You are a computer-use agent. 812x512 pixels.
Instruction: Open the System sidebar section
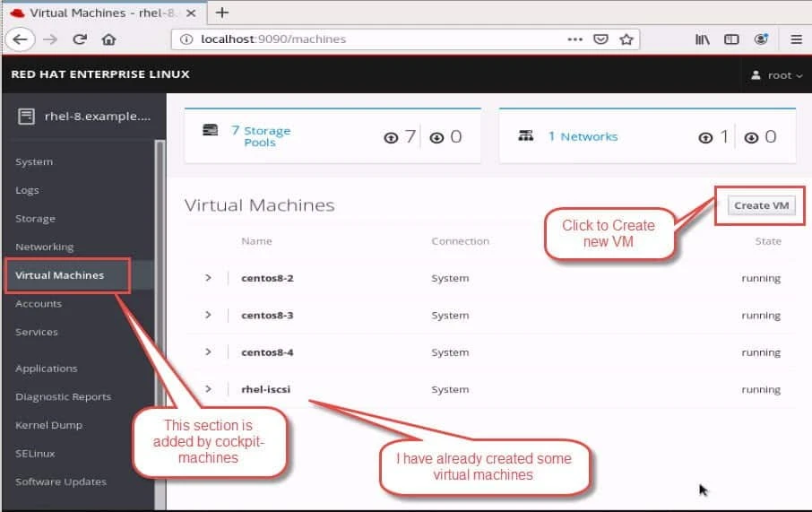pyautogui.click(x=34, y=161)
